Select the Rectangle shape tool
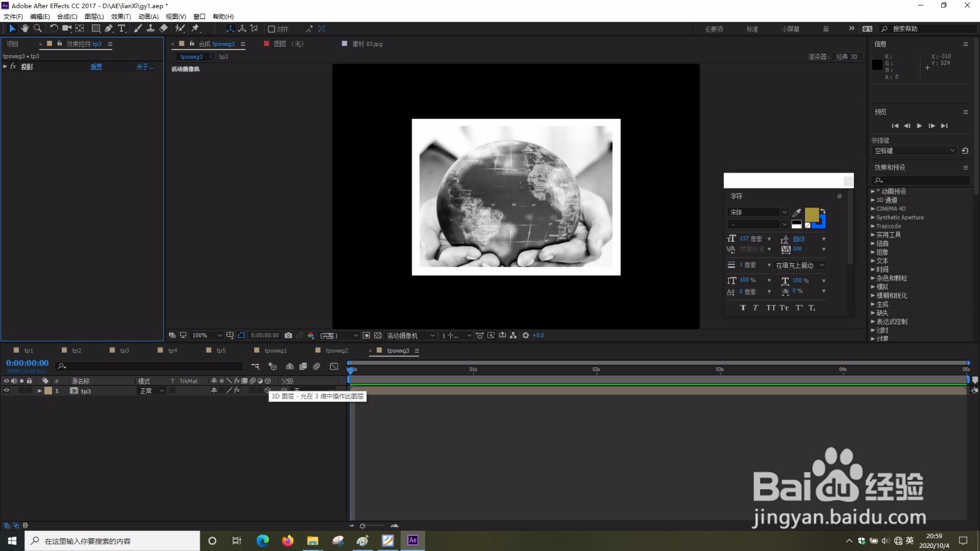Viewport: 980px width, 551px height. click(96, 28)
